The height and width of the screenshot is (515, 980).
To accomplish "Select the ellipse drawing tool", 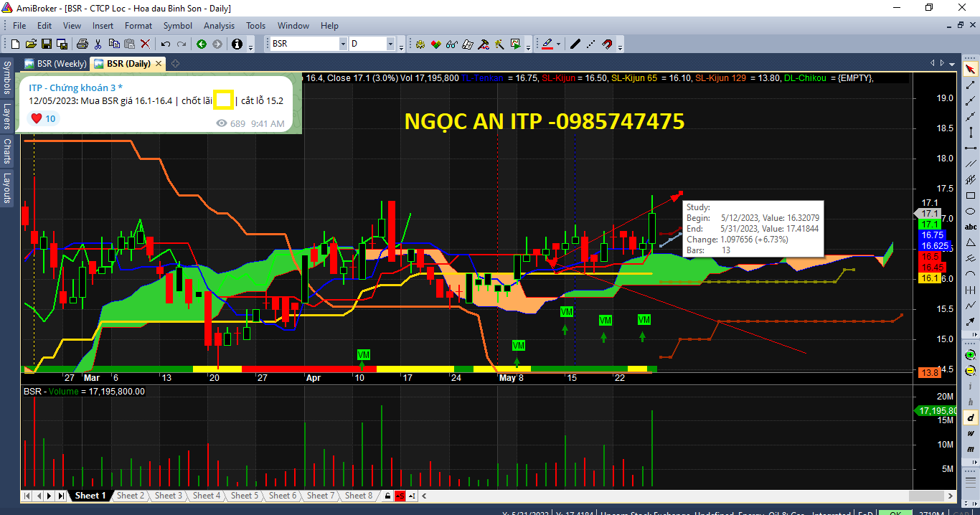I will point(971,211).
